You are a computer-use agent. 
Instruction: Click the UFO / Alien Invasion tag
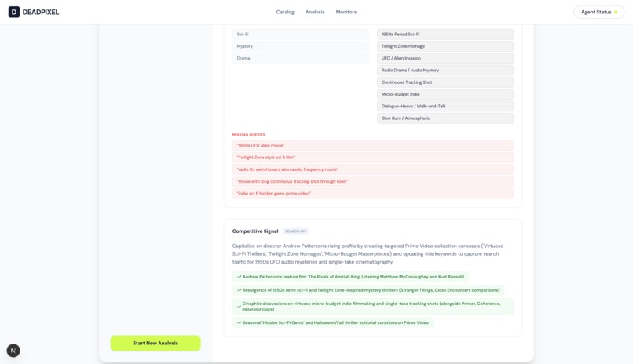click(445, 59)
